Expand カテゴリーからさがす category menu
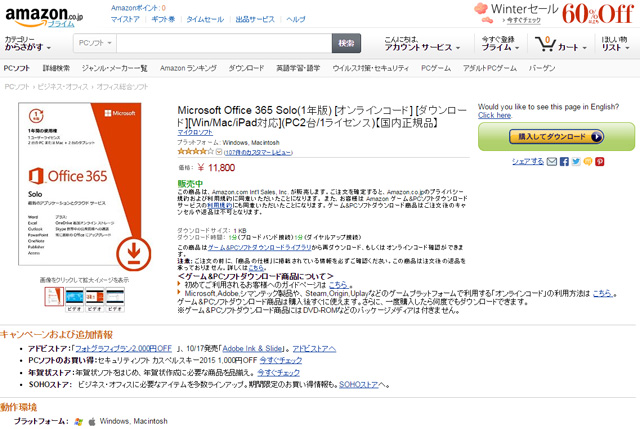Image resolution: width=640 pixels, height=429 pixels. (x=27, y=43)
